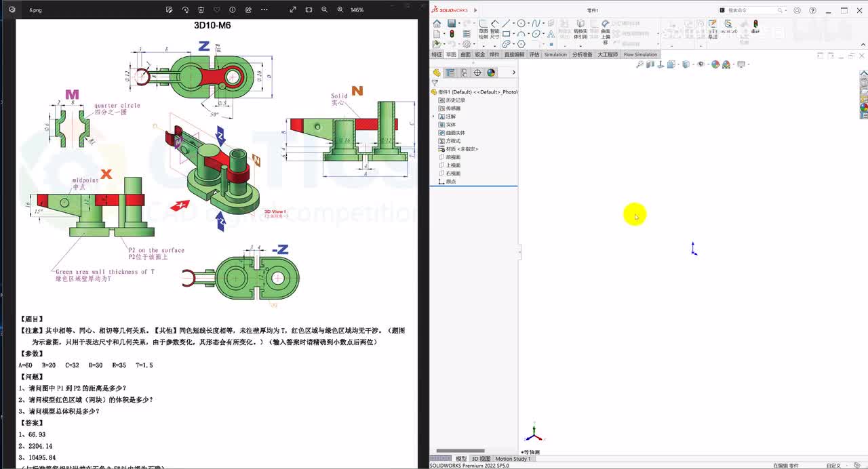Click the Rebuild traffic light icon
This screenshot has height=469, width=868.
(452, 33)
